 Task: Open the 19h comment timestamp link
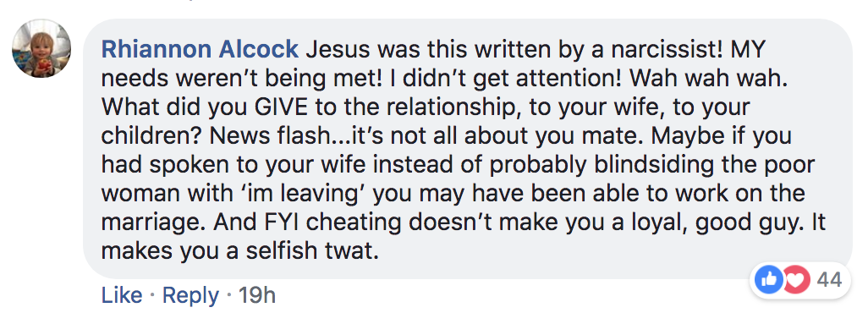point(257,295)
